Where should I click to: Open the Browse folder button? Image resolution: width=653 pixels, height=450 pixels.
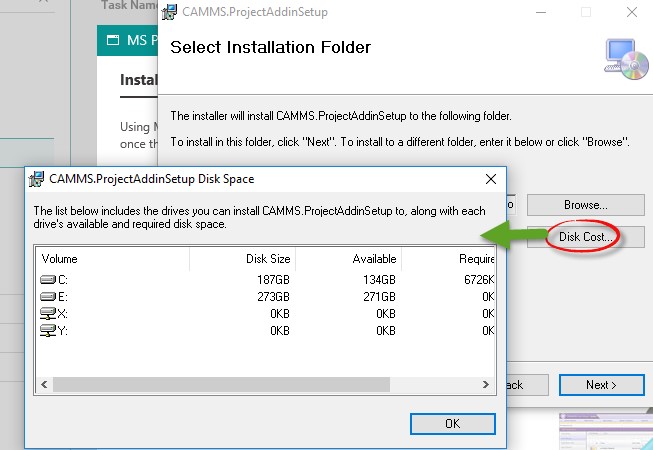tap(586, 205)
